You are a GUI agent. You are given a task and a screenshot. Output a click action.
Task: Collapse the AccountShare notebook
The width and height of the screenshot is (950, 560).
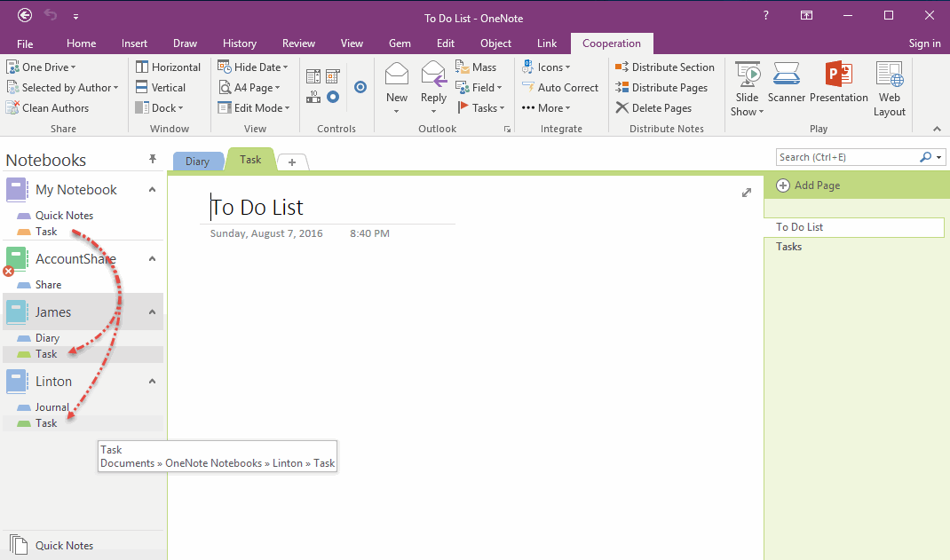(x=152, y=258)
